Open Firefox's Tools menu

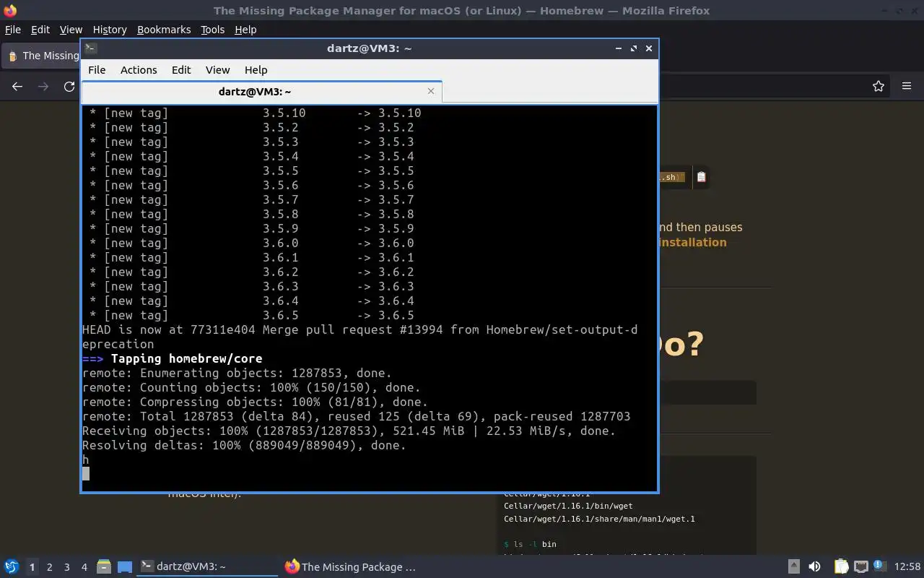coord(212,30)
